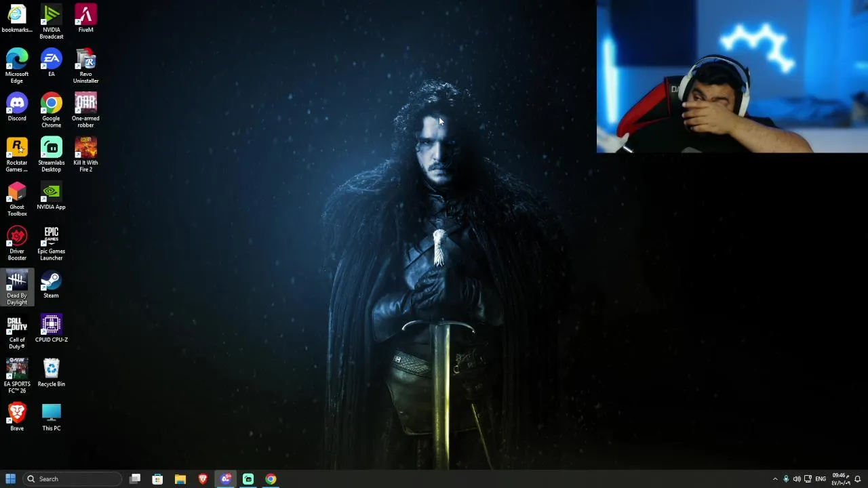
Task: Select the Google Chrome desktop icon
Action: [52, 110]
